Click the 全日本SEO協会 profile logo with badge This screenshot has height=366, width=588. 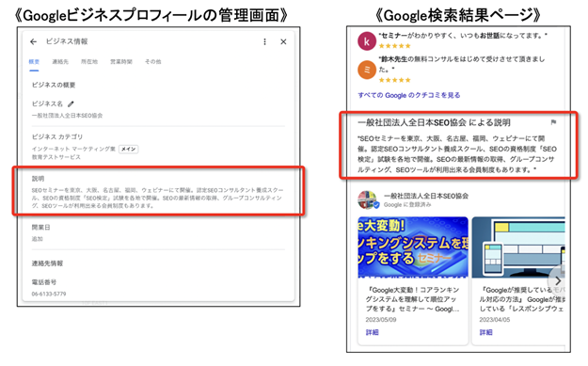pyautogui.click(x=368, y=199)
